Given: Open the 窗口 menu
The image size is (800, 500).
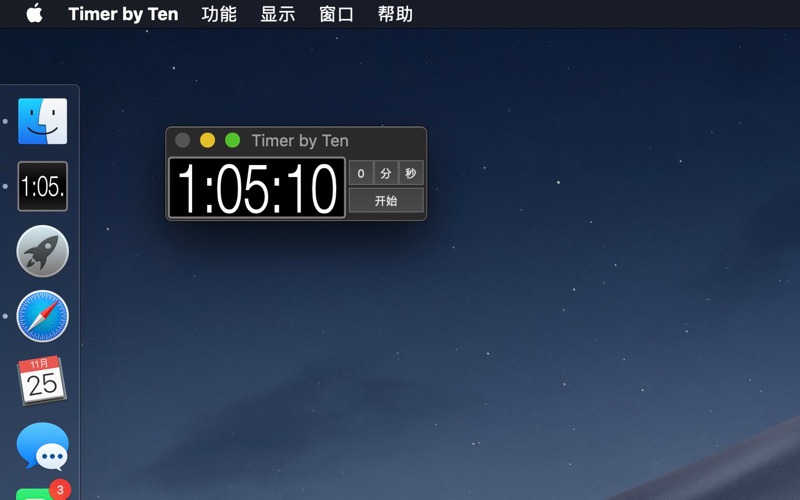Looking at the screenshot, I should pos(336,14).
